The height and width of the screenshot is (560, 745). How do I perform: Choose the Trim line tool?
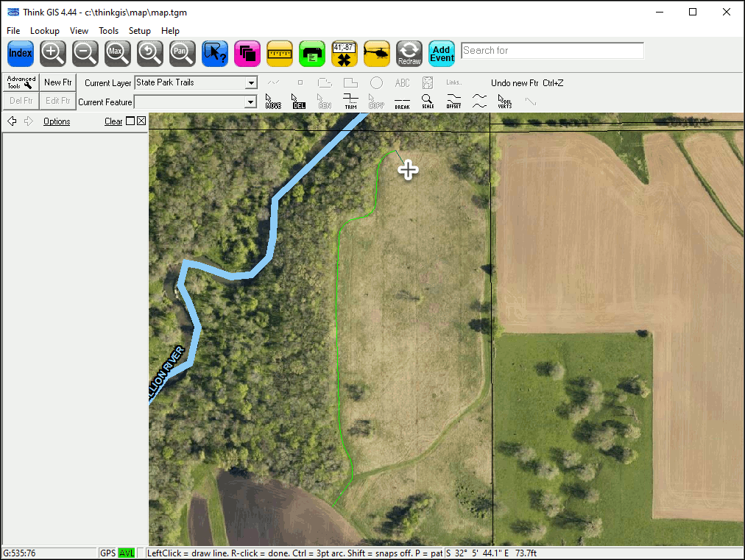coord(351,101)
